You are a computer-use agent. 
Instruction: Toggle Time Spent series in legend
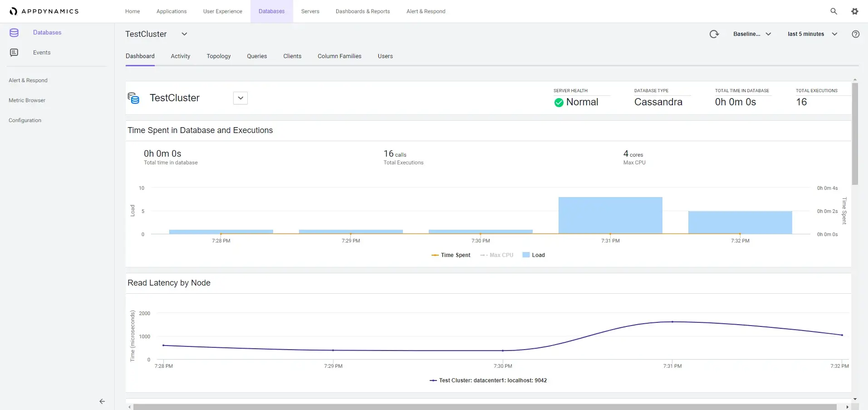coord(451,255)
